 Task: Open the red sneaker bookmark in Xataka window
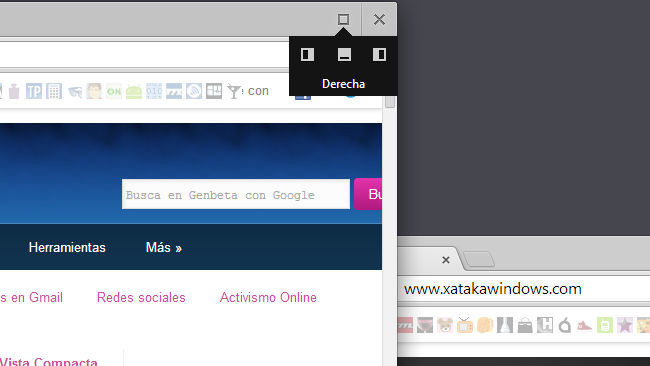(x=585, y=326)
